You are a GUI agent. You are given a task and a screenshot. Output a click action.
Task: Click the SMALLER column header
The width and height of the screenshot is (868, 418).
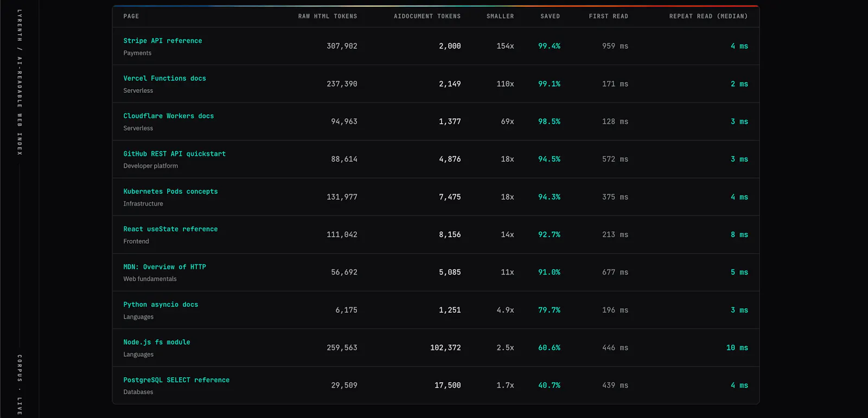tap(500, 16)
